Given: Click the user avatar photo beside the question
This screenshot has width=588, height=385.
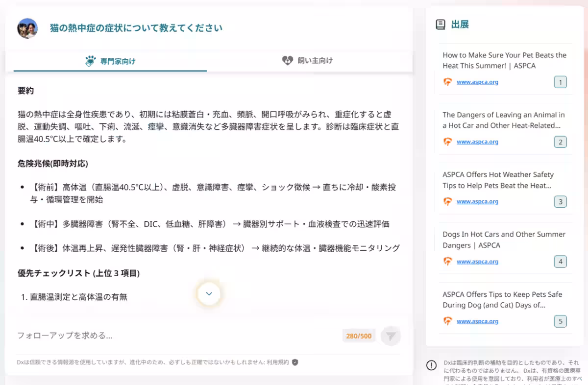Looking at the screenshot, I should click(27, 28).
